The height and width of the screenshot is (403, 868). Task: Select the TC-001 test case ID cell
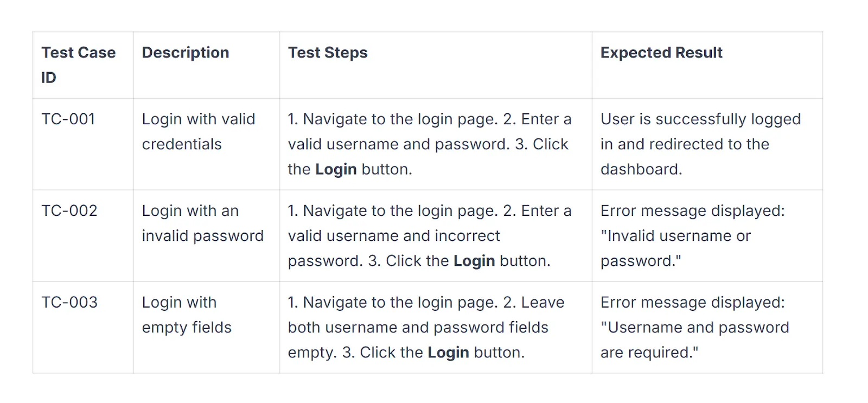[68, 119]
